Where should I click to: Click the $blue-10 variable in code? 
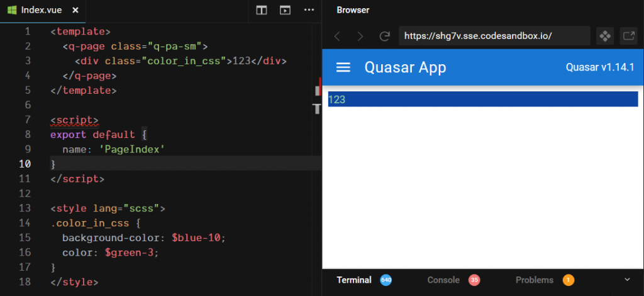(x=196, y=237)
